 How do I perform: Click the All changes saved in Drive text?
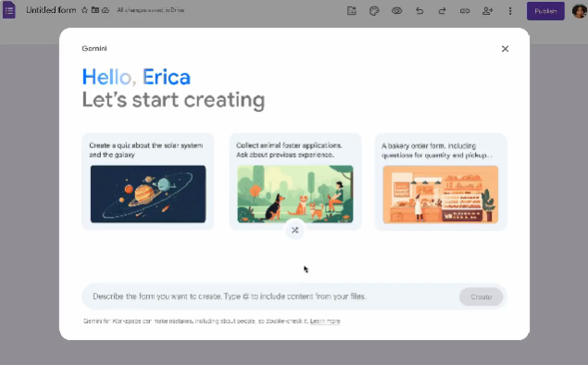click(151, 10)
